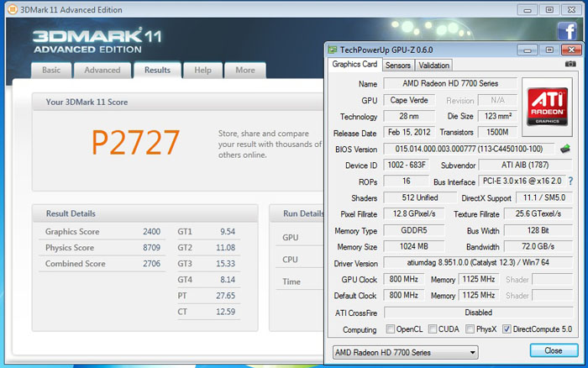Maximize the 3DMark 11 window
Viewport: 588px width, 368px height.
549,10
